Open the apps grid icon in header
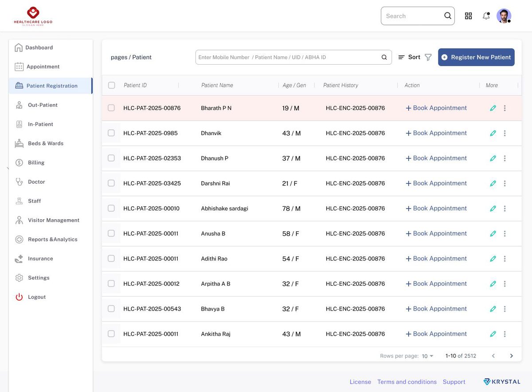Screen dimensions: 532x392 [x=468, y=16]
